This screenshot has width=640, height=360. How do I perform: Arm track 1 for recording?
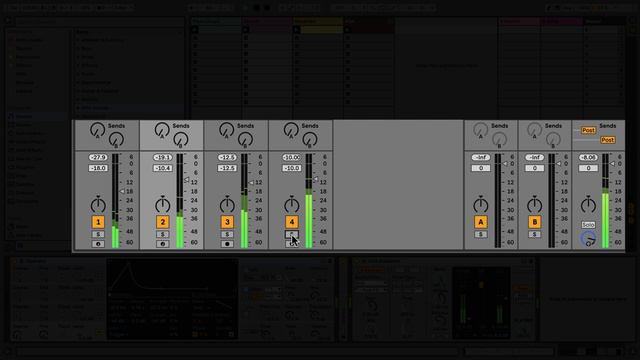(98, 244)
